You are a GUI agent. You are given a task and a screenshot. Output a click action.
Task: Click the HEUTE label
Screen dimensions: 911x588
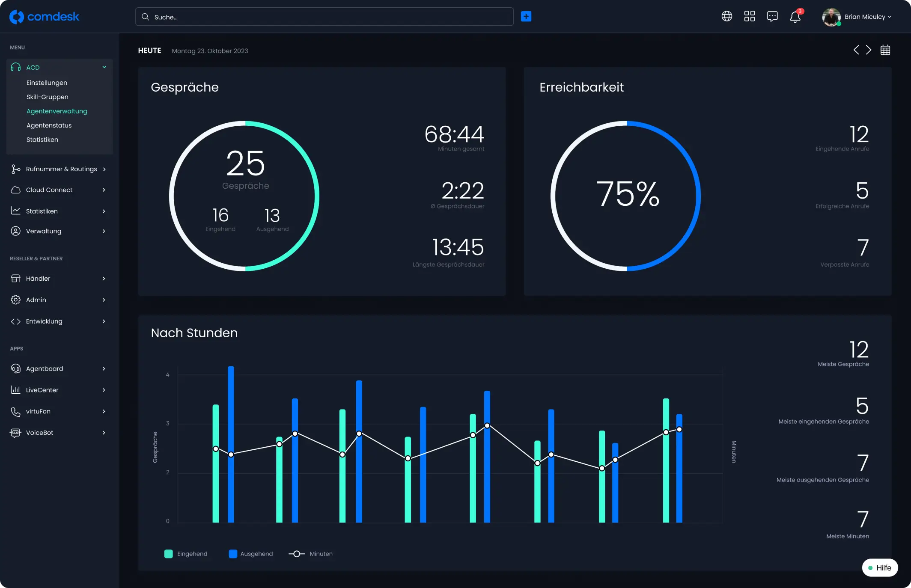coord(149,50)
